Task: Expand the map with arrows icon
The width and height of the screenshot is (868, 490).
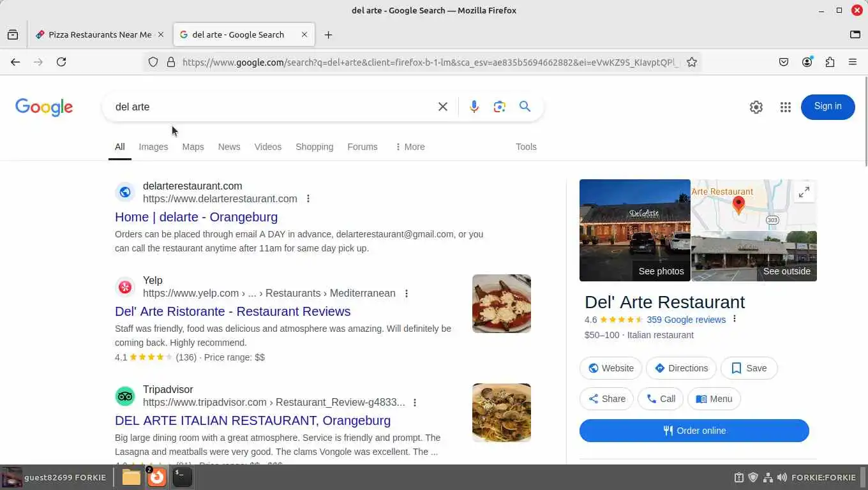Action: 804,191
